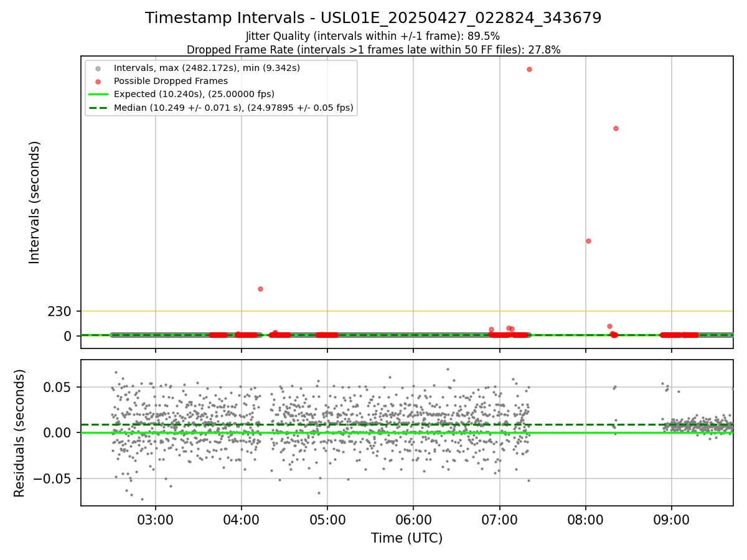The width and height of the screenshot is (747, 560).
Task: Select the red dropped-frame point near 08:20
Action: [x=616, y=128]
